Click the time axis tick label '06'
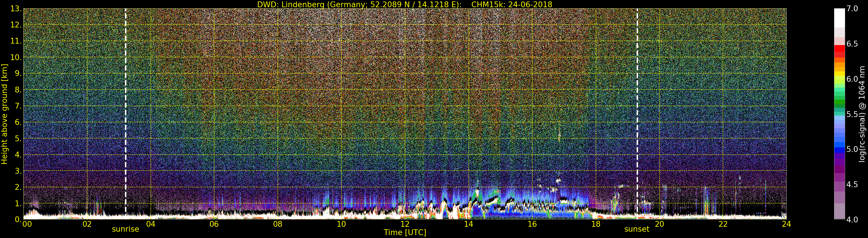The width and height of the screenshot is (868, 238). (214, 224)
